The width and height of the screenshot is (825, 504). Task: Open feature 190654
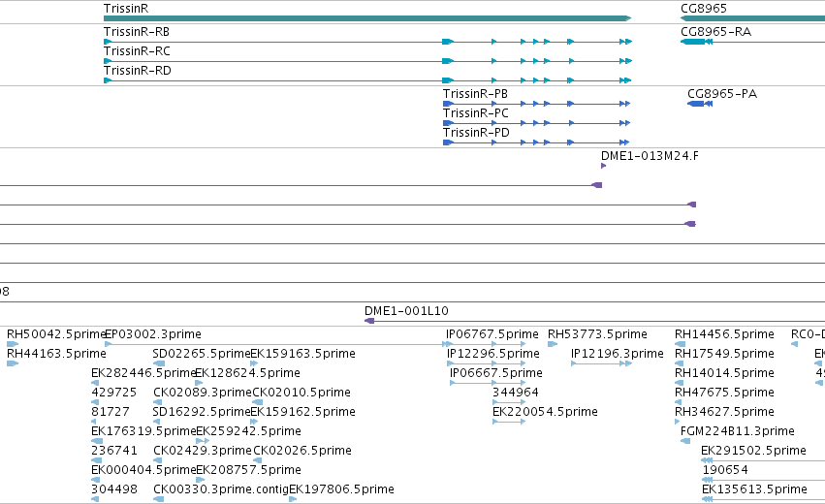point(725,471)
